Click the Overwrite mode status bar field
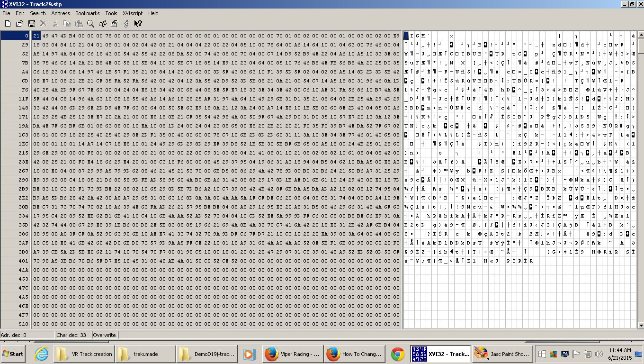 pyautogui.click(x=105, y=335)
